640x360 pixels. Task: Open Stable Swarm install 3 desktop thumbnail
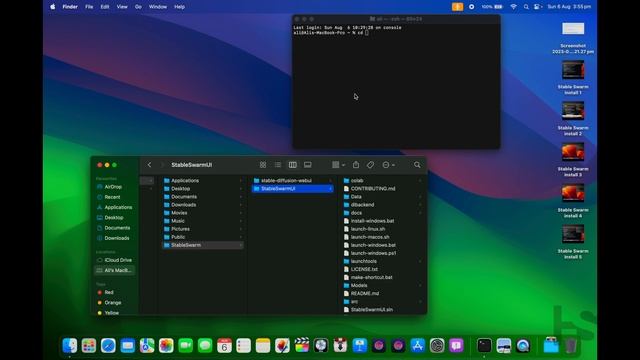tap(573, 152)
